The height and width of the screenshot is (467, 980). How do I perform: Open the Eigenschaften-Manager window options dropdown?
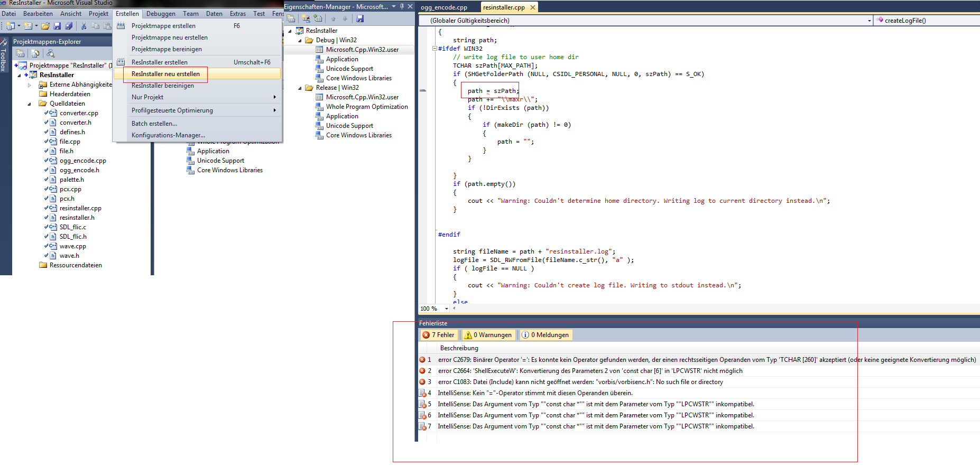394,6
